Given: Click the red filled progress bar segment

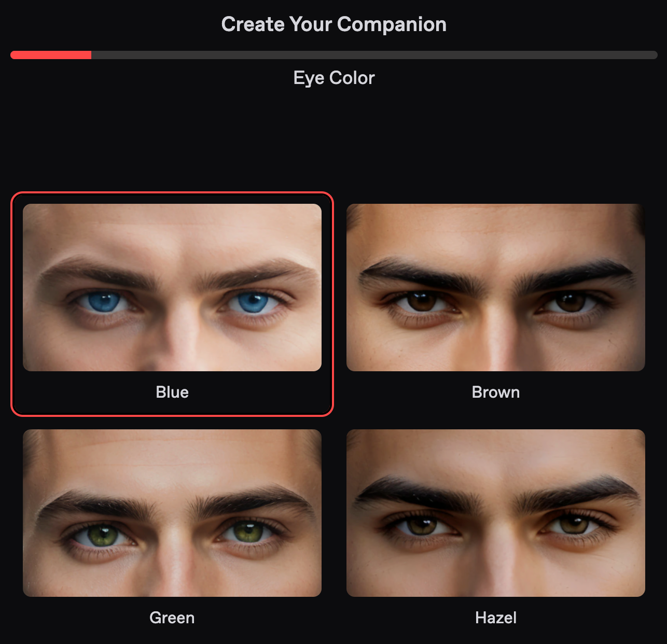Looking at the screenshot, I should pyautogui.click(x=51, y=55).
